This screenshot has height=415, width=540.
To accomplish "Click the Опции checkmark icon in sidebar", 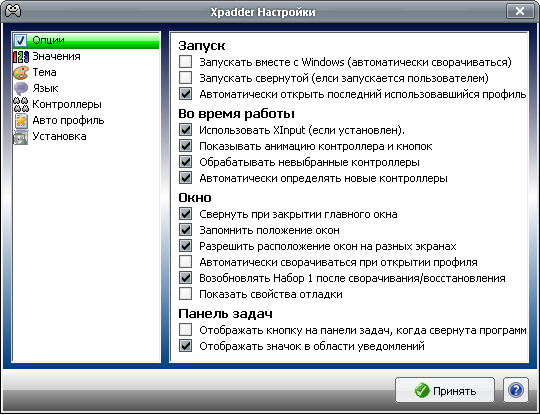I will (x=21, y=41).
